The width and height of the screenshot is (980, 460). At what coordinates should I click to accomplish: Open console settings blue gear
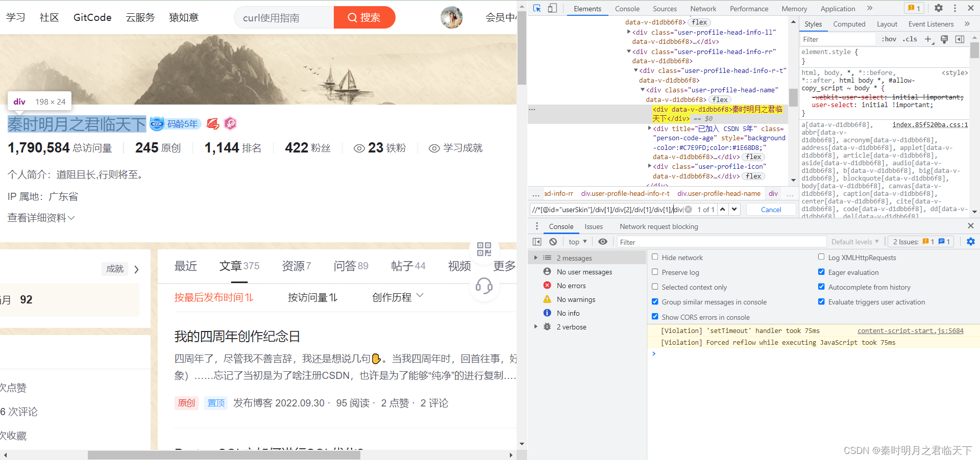click(x=970, y=242)
